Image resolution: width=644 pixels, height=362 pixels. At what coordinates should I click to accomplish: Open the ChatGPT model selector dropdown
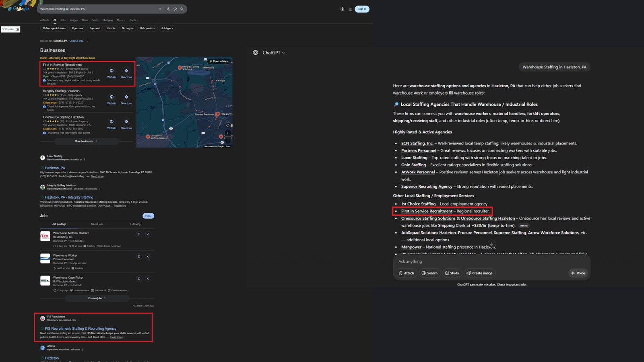coord(274,53)
